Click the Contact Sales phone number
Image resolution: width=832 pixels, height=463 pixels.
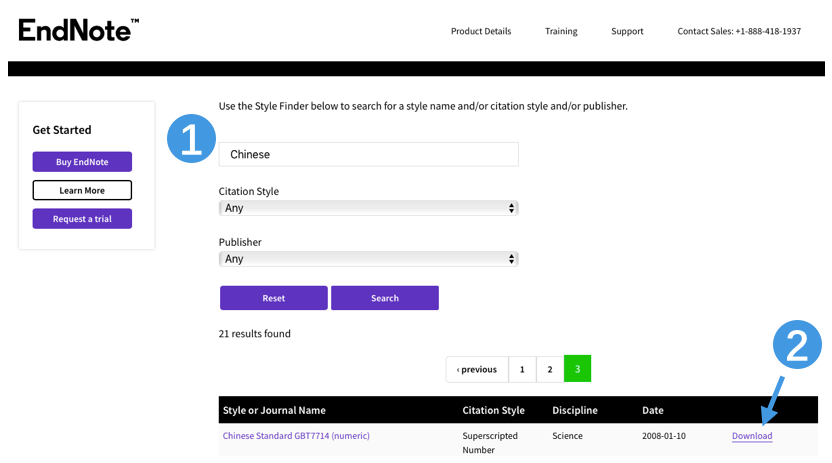click(x=738, y=31)
